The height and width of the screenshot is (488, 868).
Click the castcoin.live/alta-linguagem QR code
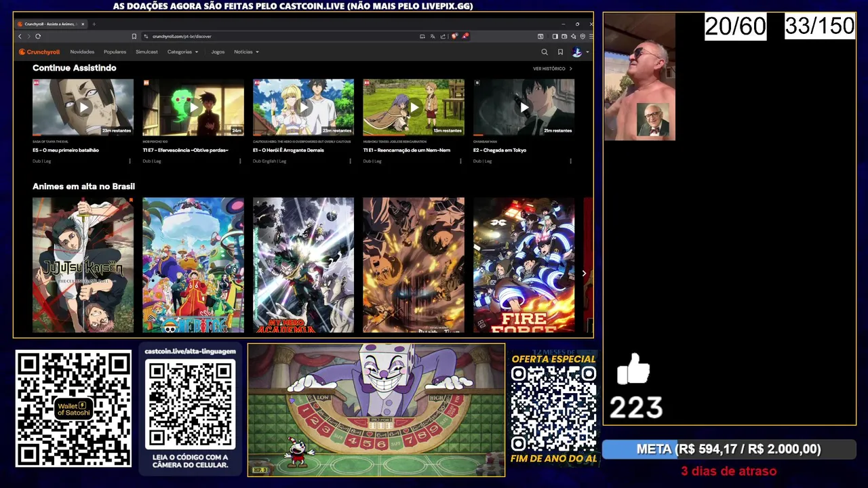[190, 405]
